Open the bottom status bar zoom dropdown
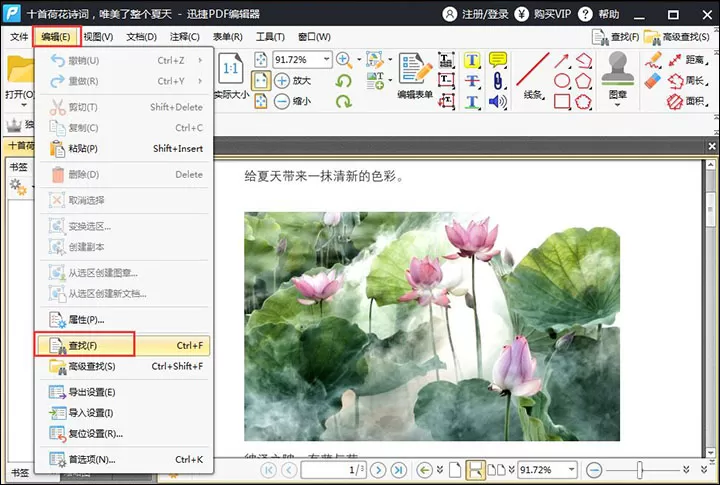Image resolution: width=720 pixels, height=485 pixels. tap(571, 469)
